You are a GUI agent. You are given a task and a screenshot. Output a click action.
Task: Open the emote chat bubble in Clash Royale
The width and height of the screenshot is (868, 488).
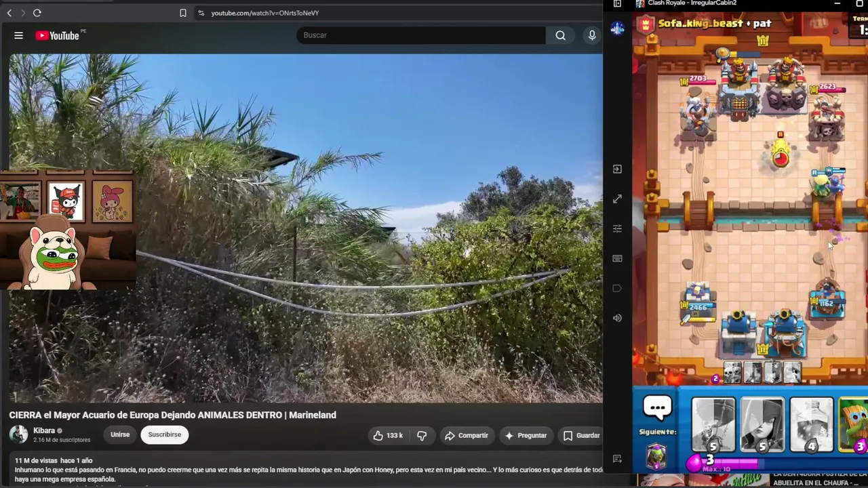pyautogui.click(x=657, y=408)
